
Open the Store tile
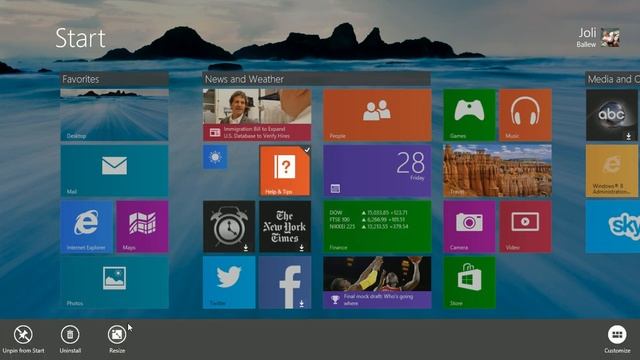469,282
